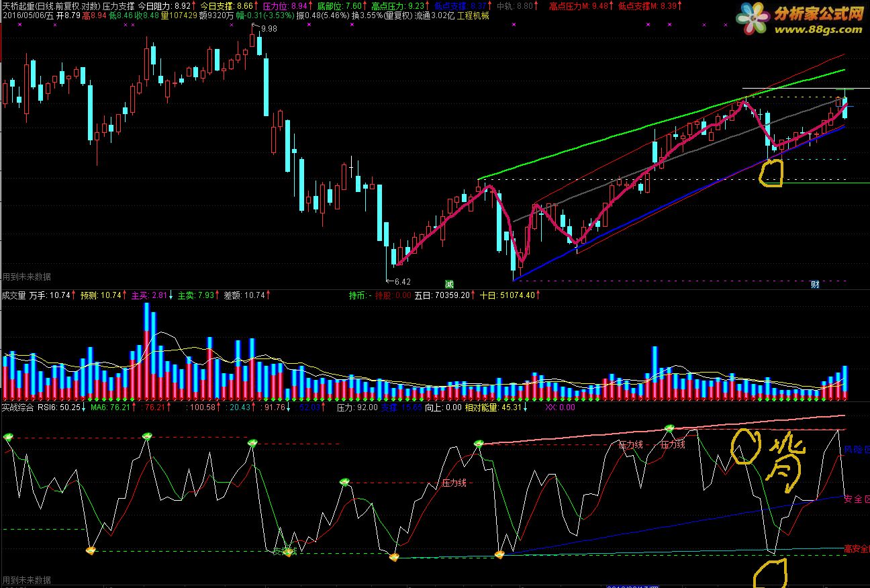The image size is (870, 588).
Task: Click the turnover amount 额9320万
Action: point(217,15)
